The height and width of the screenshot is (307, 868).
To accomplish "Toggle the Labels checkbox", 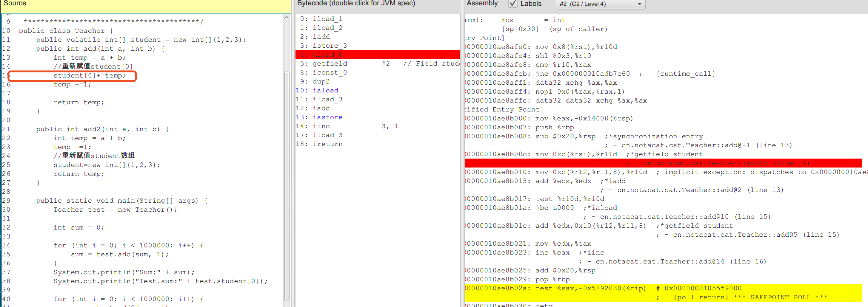I will (513, 4).
